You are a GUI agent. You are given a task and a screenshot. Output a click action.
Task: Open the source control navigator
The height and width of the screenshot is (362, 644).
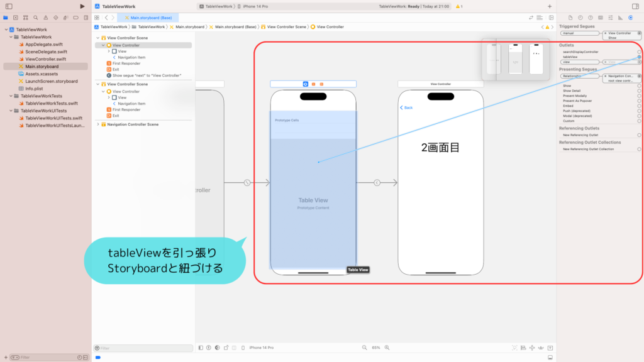[x=16, y=18]
